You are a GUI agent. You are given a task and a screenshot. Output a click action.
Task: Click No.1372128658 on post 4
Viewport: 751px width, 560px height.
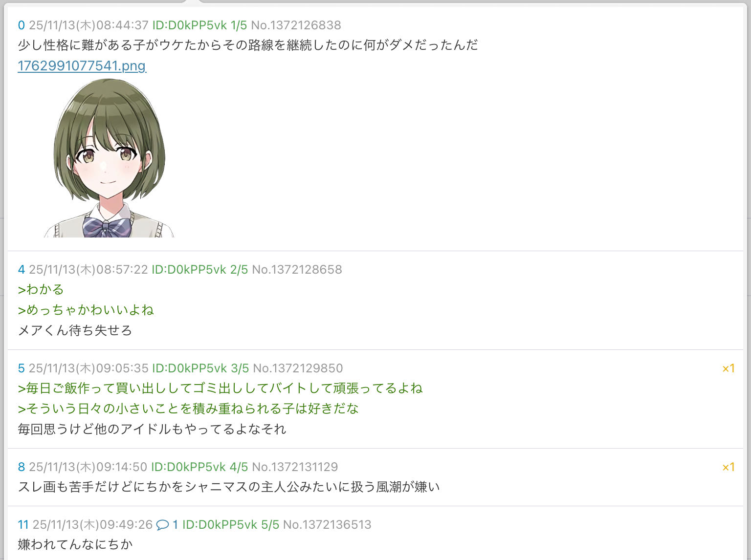tap(297, 270)
